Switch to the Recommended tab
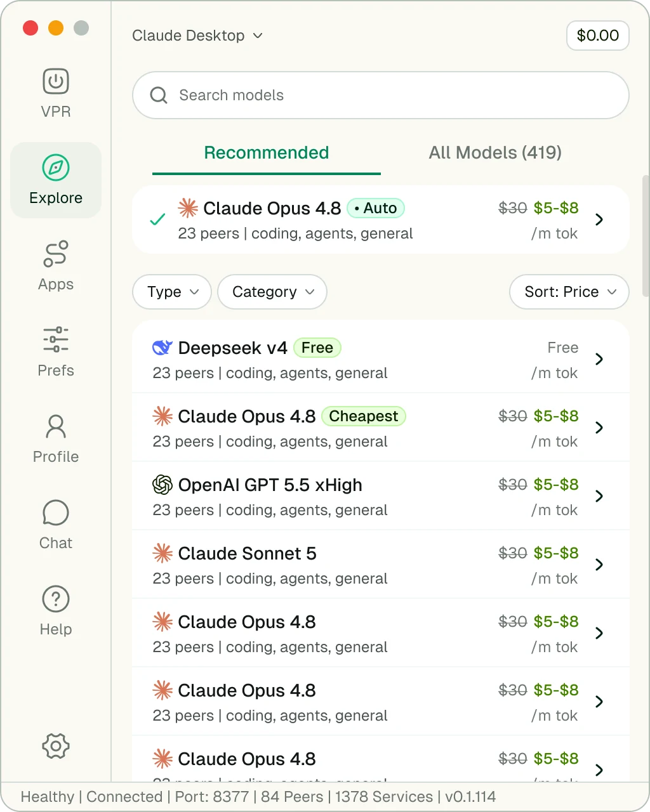 267,153
